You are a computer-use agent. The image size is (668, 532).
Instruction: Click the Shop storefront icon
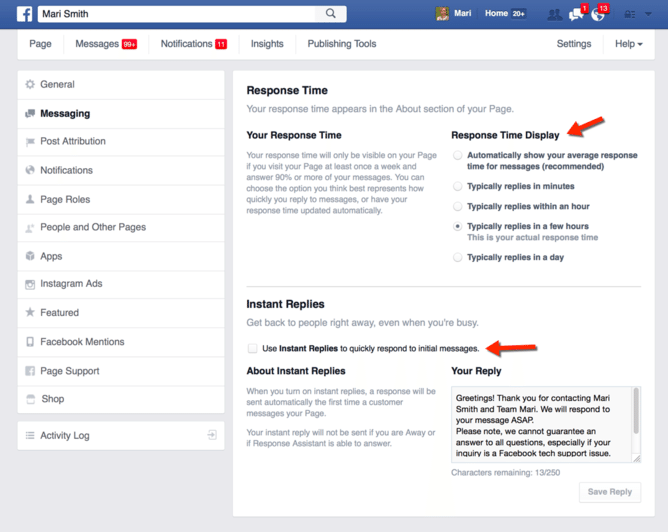tap(30, 399)
